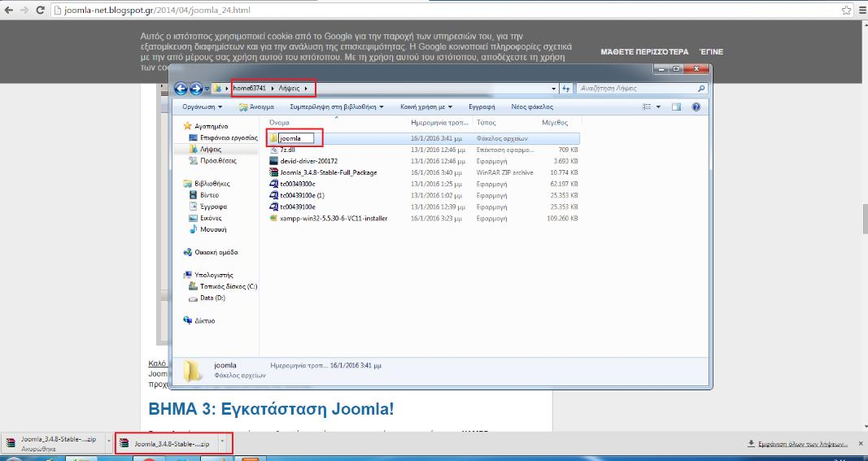Open Συμπερίληψη στη βιβλιοθήκη dropdown
The image size is (868, 461).
point(337,107)
